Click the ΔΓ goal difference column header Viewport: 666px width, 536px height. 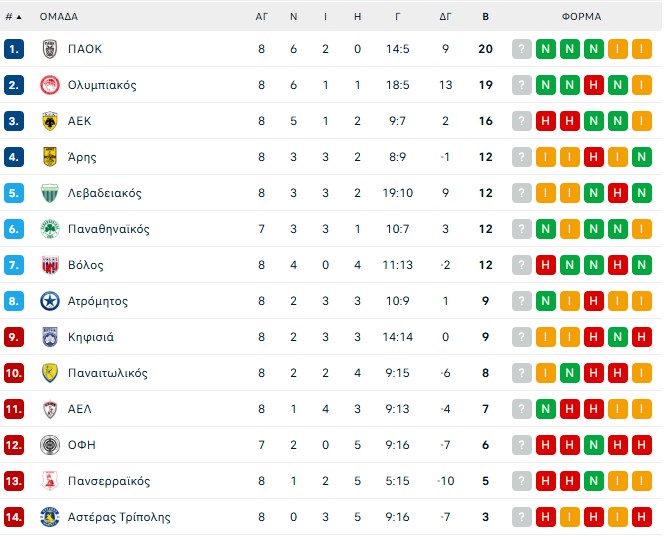coord(445,16)
